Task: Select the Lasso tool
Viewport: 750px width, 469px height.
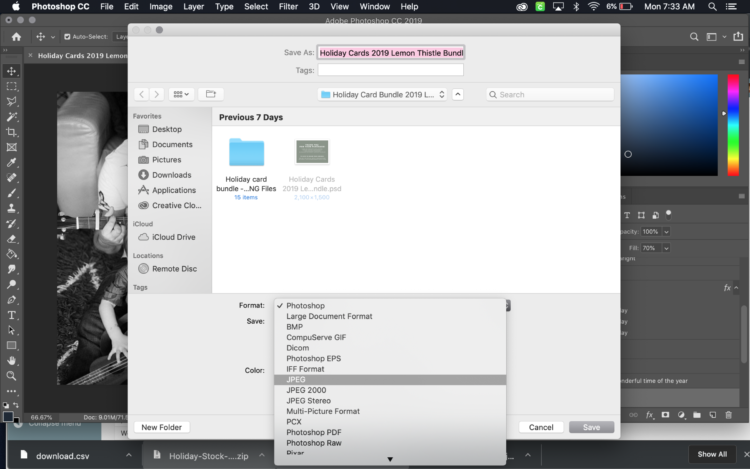Action: click(x=11, y=102)
